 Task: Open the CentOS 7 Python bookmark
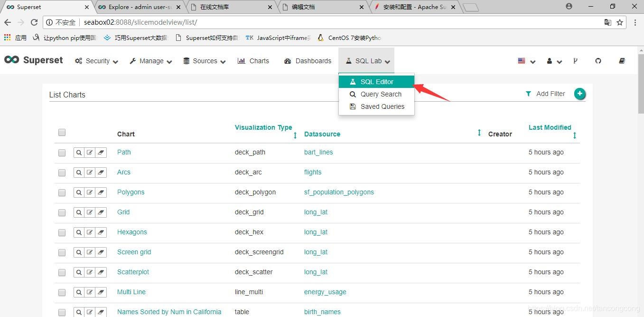pos(349,38)
